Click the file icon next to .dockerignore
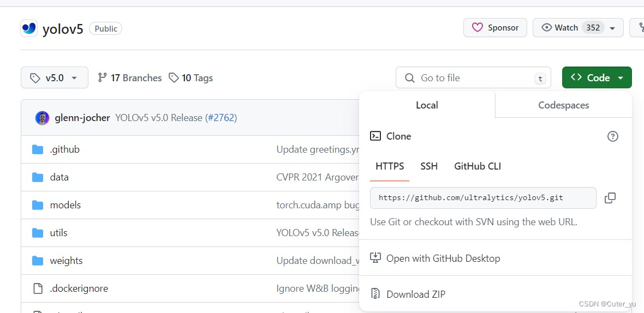 (x=38, y=288)
